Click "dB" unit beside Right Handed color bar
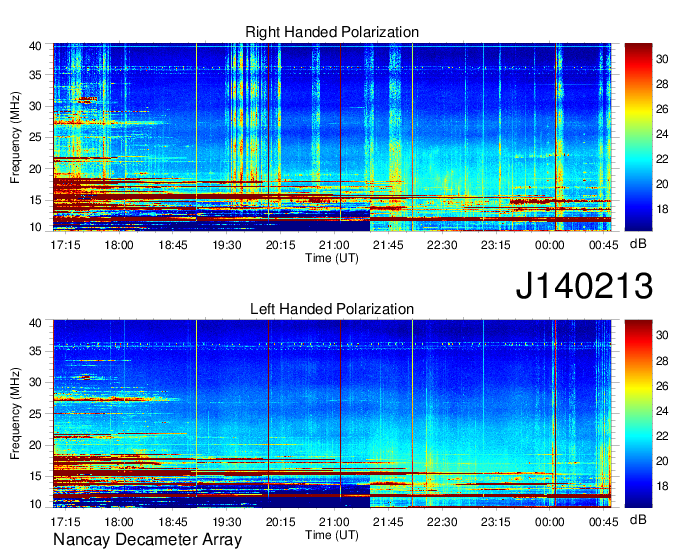This screenshot has width=680, height=552. [638, 244]
